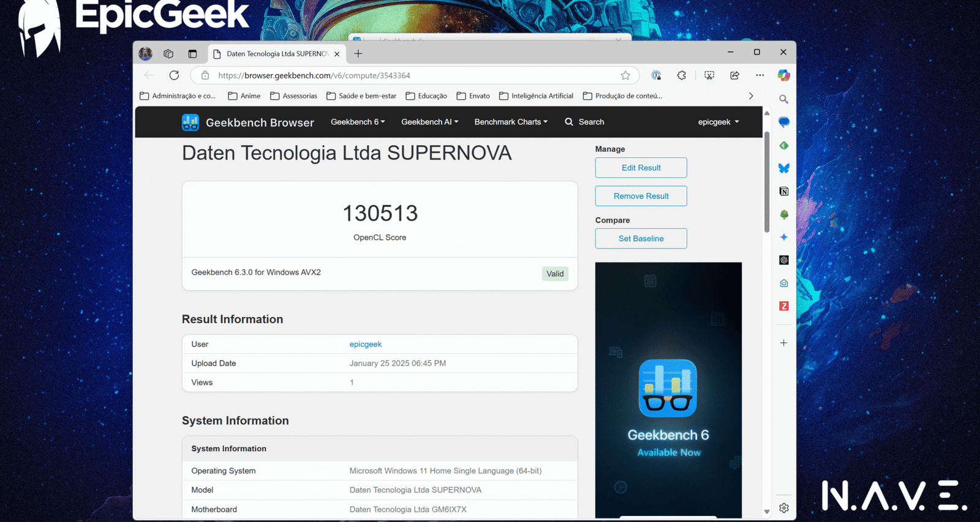
Task: Click the Geekbench 6 Available Now ad
Action: pos(668,390)
